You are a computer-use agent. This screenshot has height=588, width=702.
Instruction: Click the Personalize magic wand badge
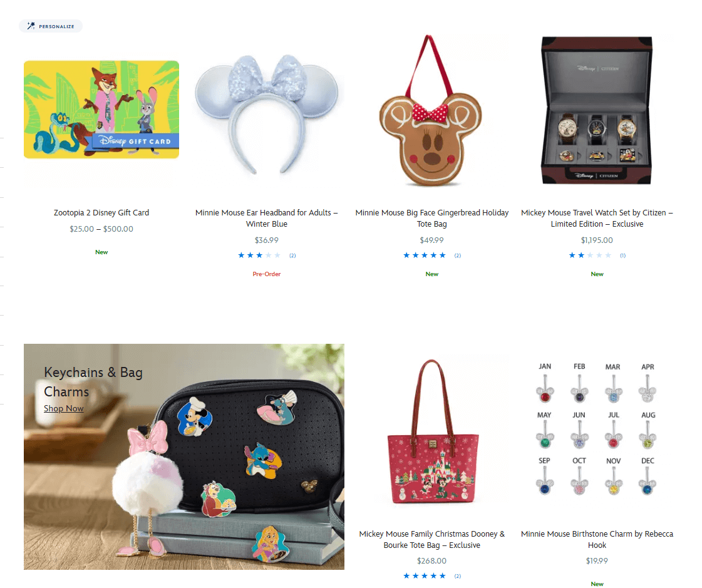point(51,26)
